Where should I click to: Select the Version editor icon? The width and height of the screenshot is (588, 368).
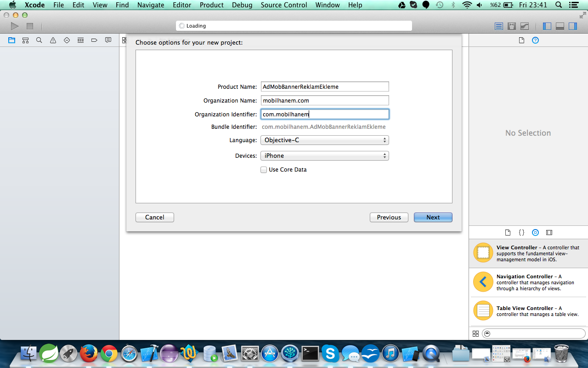525,26
